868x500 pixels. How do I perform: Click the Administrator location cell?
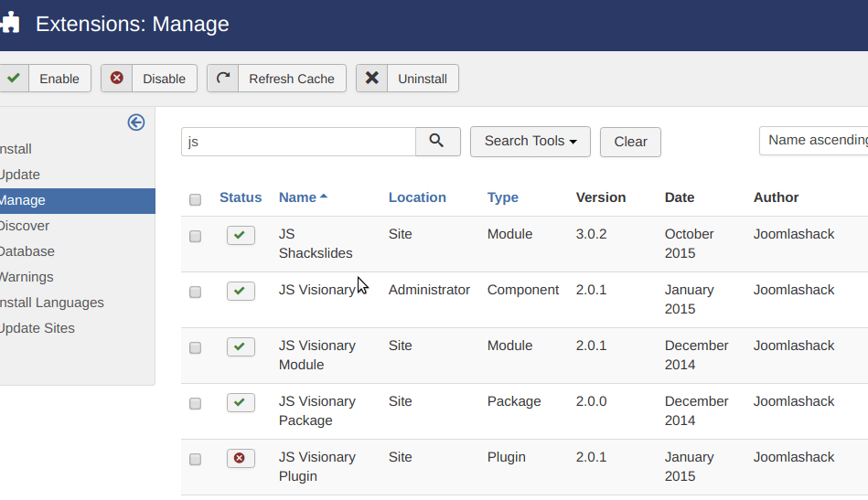(x=429, y=290)
